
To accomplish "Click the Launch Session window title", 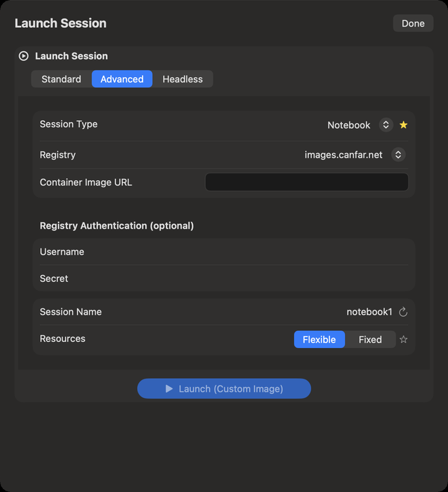I will click(61, 23).
